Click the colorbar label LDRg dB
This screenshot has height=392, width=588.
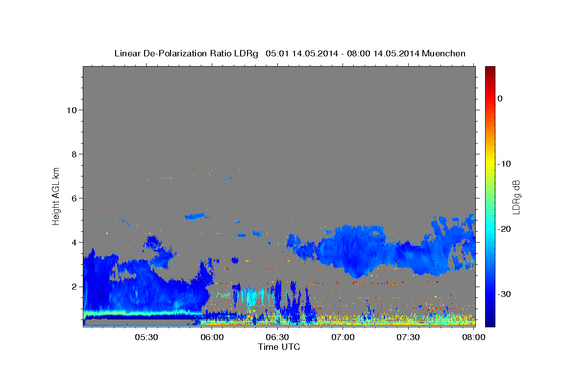516,197
